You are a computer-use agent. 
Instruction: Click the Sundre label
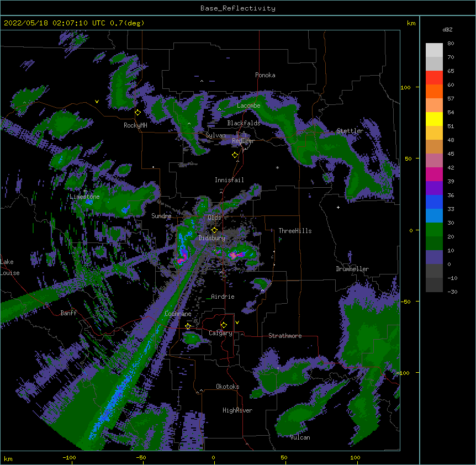(161, 216)
